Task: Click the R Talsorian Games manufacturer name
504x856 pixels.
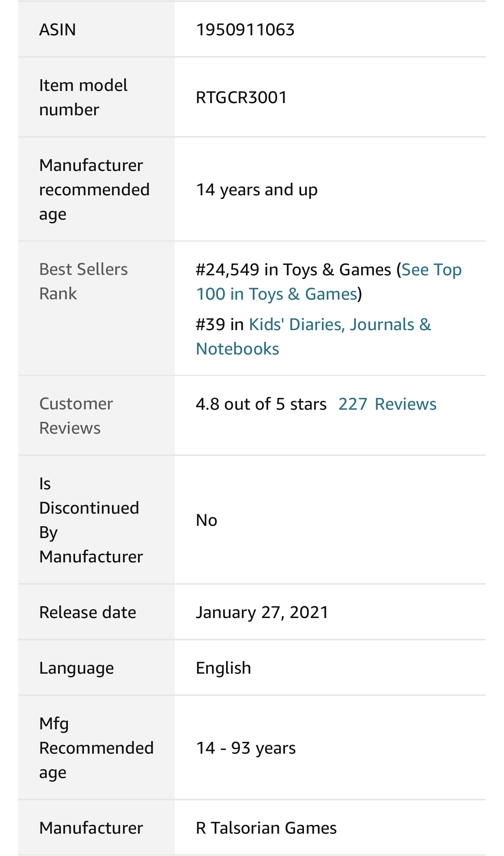Action: pyautogui.click(x=266, y=828)
